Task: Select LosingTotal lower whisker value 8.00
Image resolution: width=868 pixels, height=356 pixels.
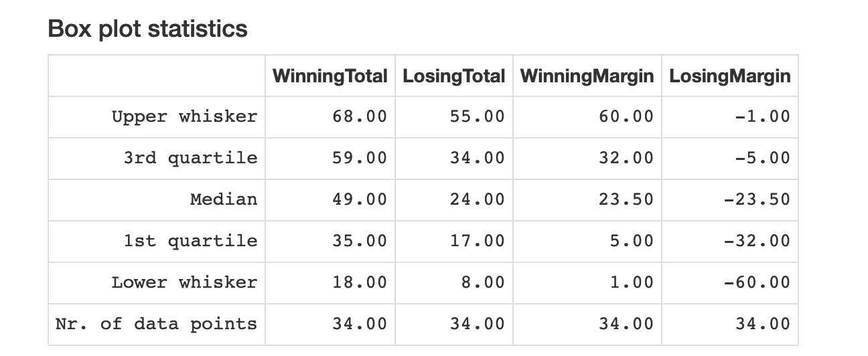Action: click(x=483, y=282)
